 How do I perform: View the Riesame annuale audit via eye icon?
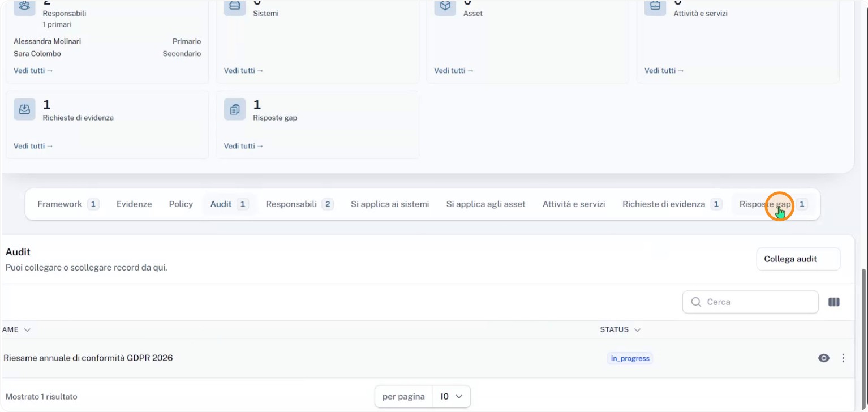tap(824, 358)
